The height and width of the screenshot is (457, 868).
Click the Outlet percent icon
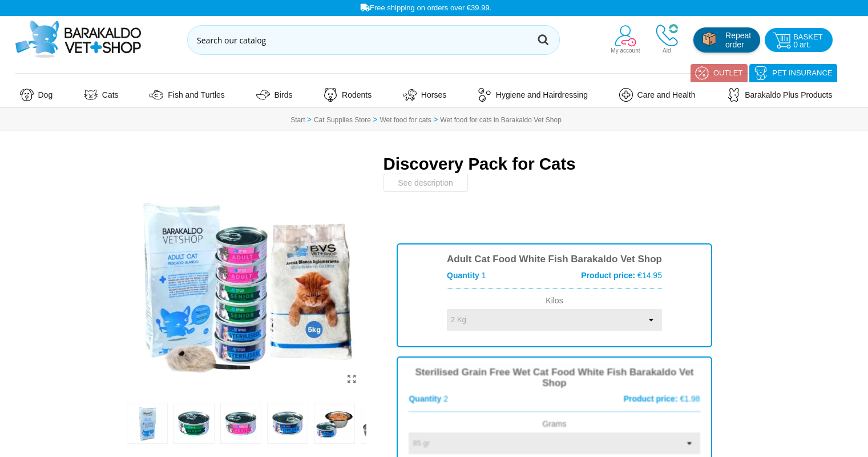click(702, 73)
